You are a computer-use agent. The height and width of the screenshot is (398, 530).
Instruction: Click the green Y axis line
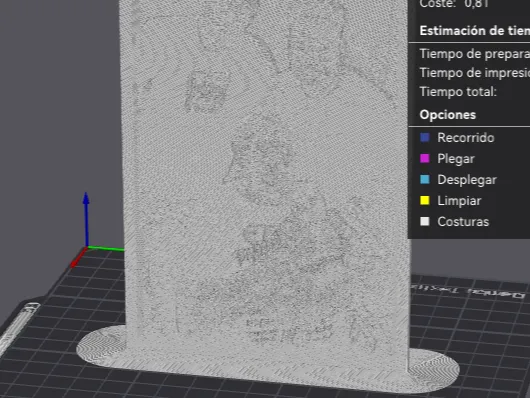(106, 249)
